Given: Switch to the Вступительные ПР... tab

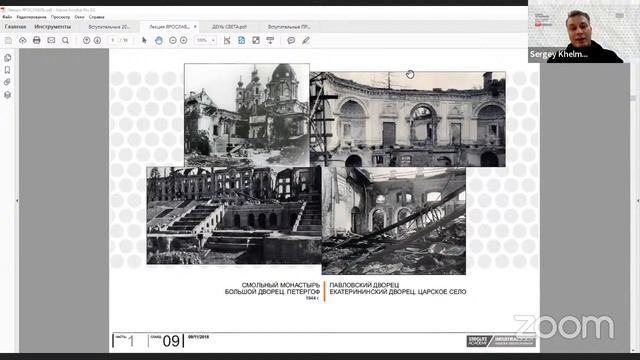Looking at the screenshot, I should click(289, 27).
